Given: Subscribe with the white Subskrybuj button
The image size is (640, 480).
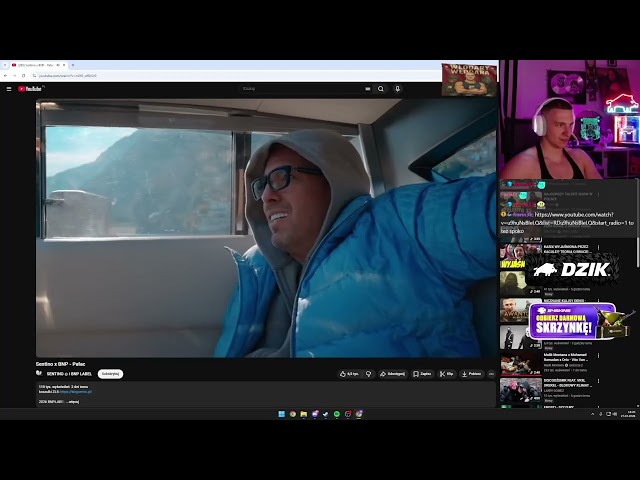Looking at the screenshot, I should [x=110, y=374].
